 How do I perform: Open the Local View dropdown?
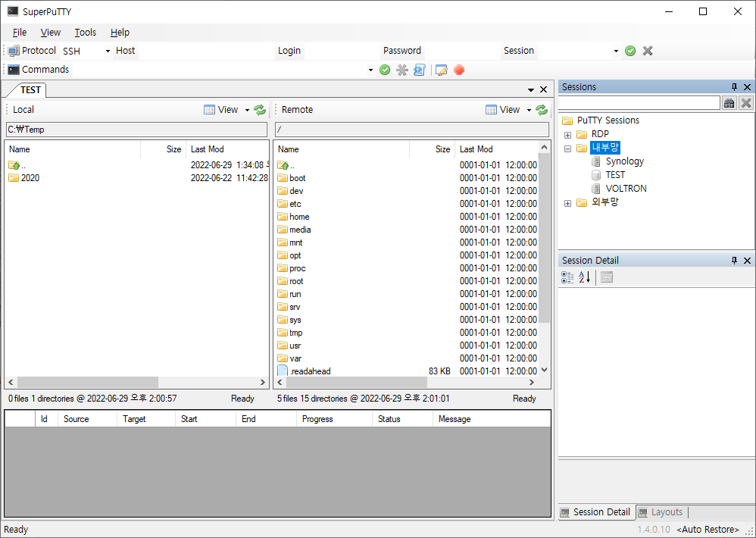point(247,111)
